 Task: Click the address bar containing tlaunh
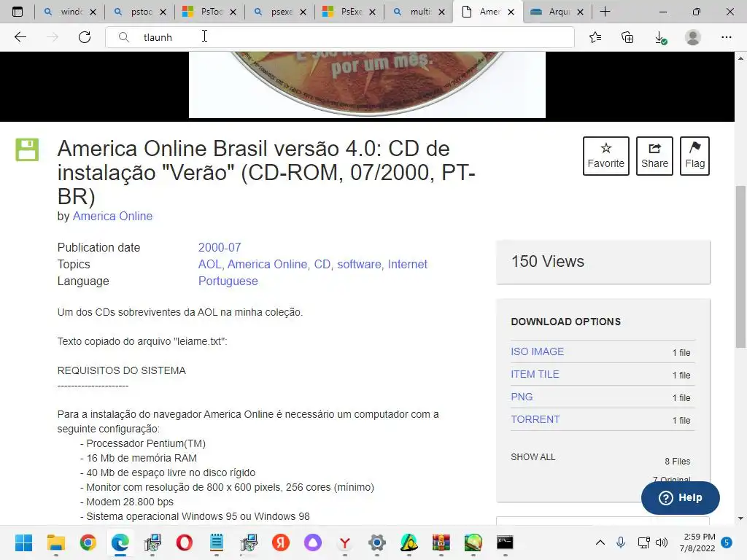click(x=339, y=37)
